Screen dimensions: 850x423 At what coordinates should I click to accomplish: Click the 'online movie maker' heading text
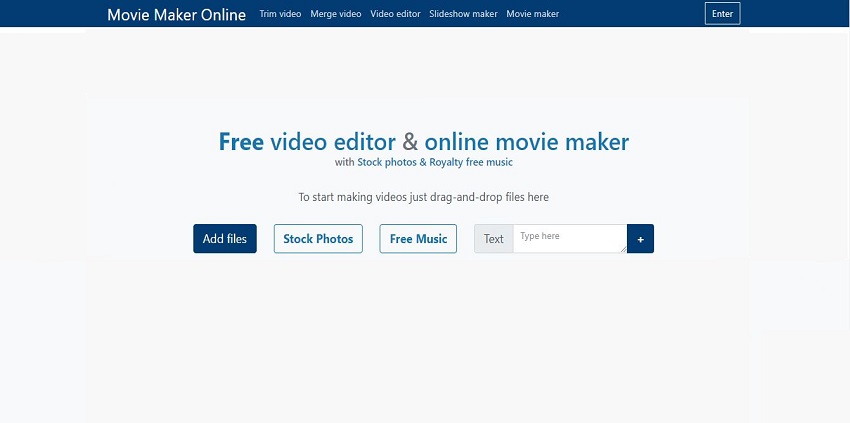click(526, 142)
